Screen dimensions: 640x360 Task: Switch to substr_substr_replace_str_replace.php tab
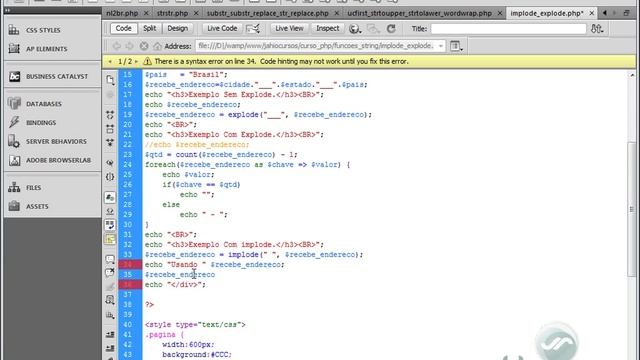coord(268,13)
